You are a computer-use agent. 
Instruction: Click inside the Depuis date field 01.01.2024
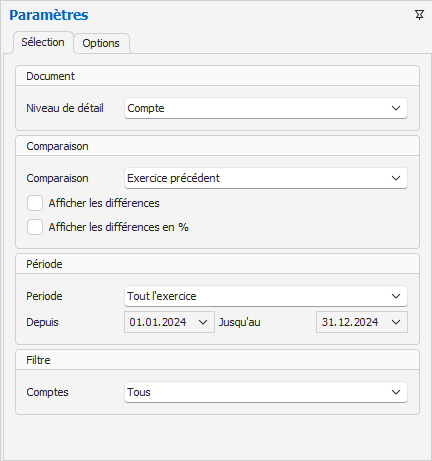coord(158,322)
